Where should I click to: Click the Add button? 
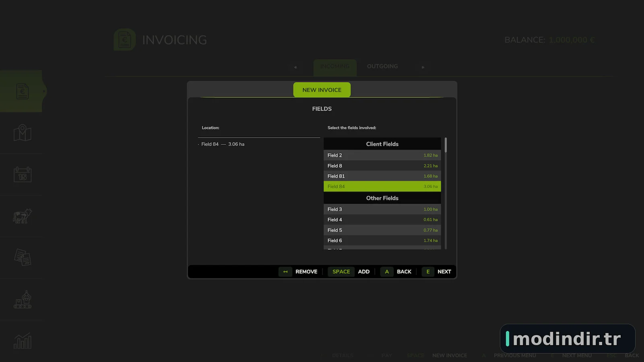pos(364,271)
